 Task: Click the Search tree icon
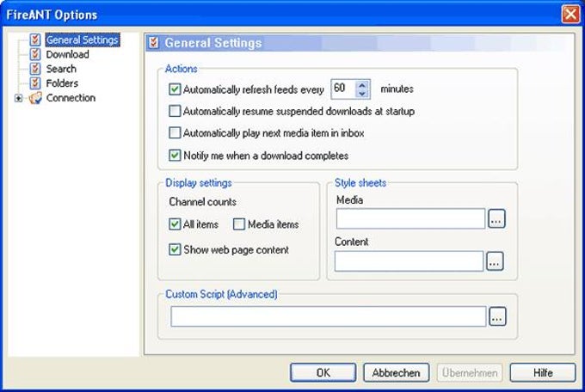point(35,69)
